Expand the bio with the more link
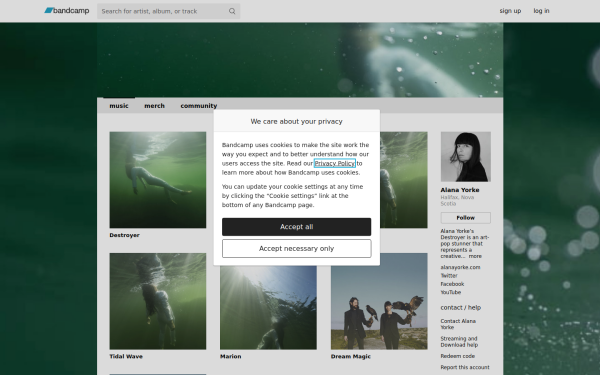This screenshot has width=600, height=375. click(x=475, y=256)
